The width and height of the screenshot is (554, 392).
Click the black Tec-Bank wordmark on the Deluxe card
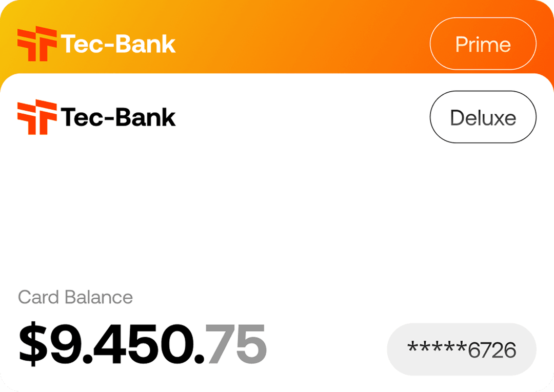point(118,117)
